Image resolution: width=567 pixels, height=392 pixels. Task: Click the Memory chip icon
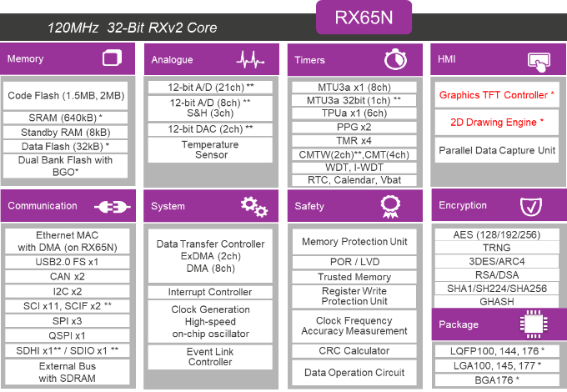click(112, 58)
